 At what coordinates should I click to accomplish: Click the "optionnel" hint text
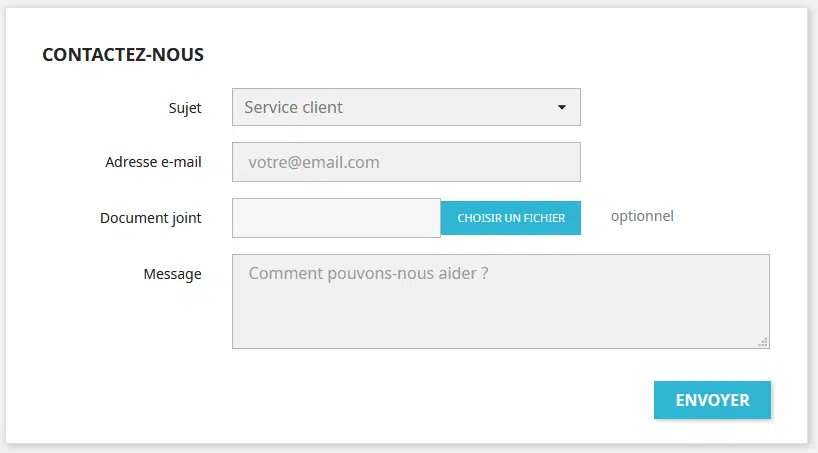click(642, 216)
